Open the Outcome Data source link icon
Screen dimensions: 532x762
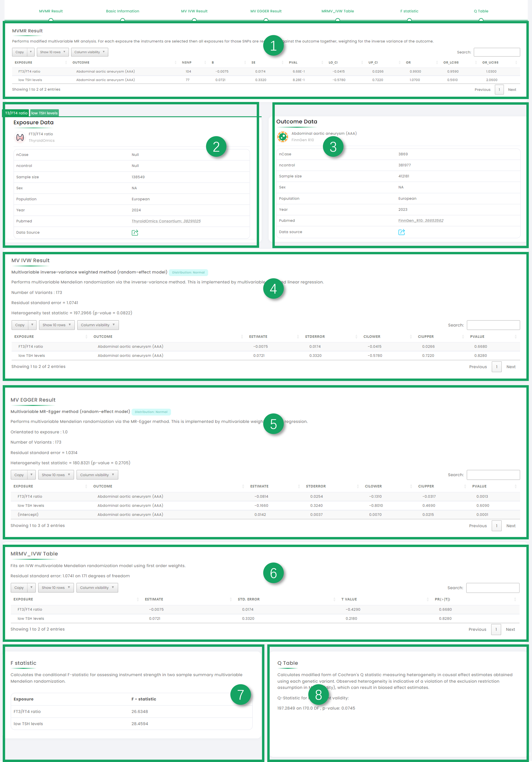401,232
